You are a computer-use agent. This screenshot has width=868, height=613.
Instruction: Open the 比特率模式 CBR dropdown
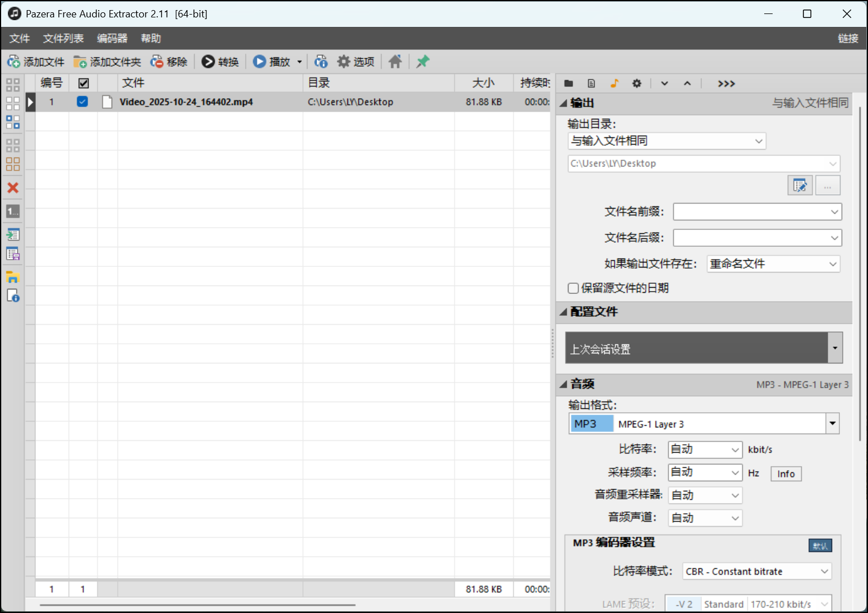757,571
